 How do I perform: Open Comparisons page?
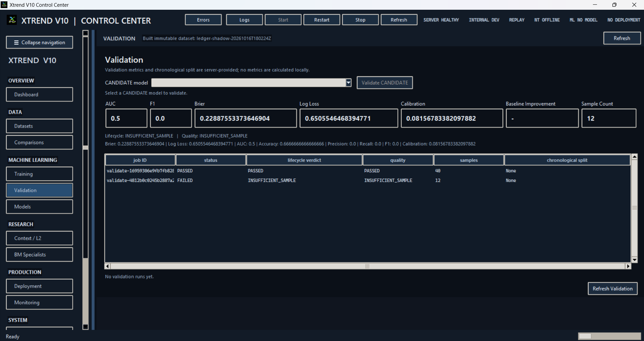[x=39, y=142]
